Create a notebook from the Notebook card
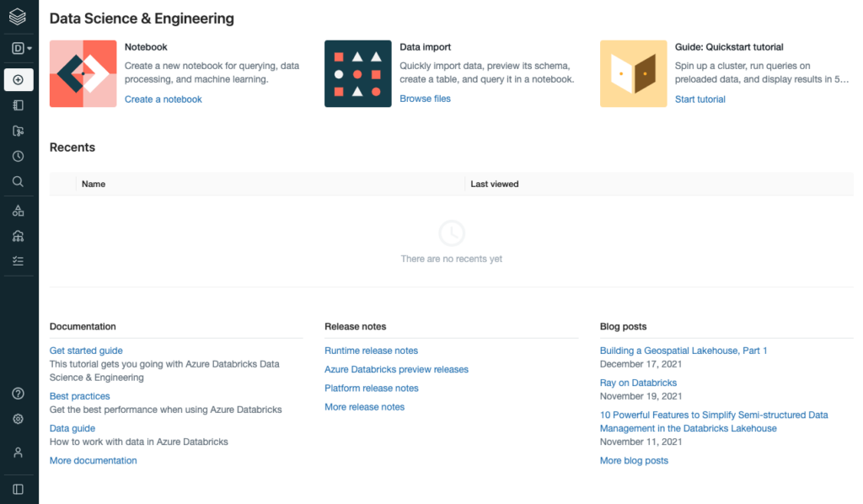This screenshot has width=863, height=504. point(163,99)
